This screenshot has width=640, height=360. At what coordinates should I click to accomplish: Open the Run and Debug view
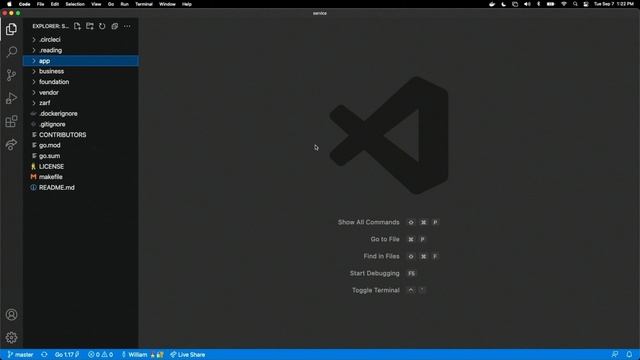point(11,98)
